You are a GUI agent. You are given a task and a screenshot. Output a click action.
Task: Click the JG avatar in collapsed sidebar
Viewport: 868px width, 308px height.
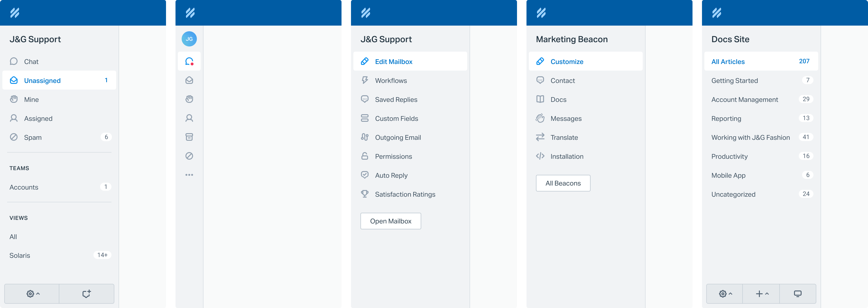click(189, 39)
